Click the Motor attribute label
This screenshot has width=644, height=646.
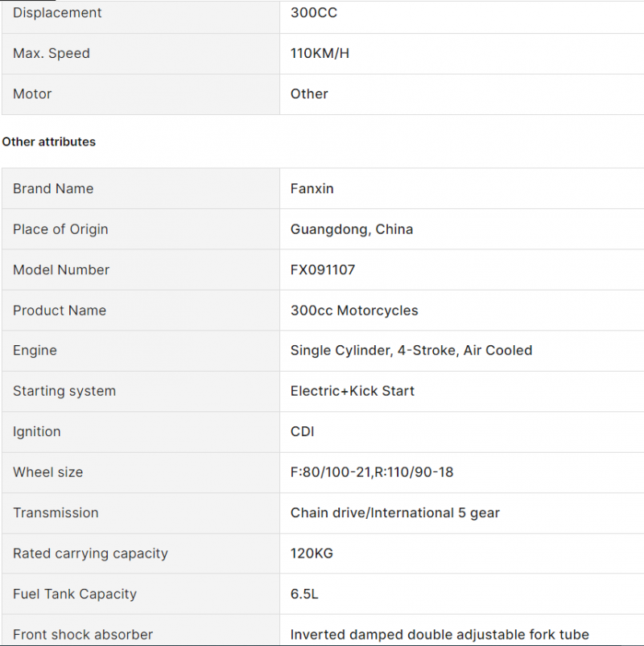pyautogui.click(x=32, y=94)
